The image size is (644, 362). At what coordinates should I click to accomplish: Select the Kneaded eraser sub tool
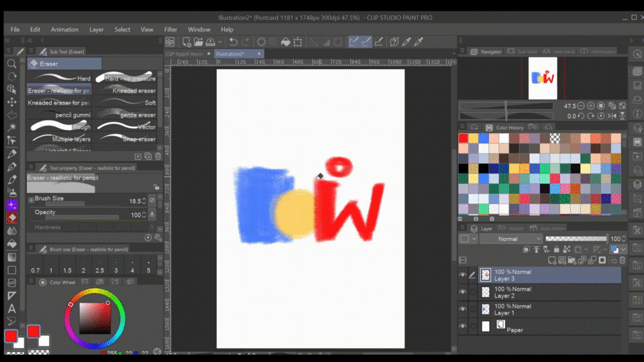tap(125, 90)
